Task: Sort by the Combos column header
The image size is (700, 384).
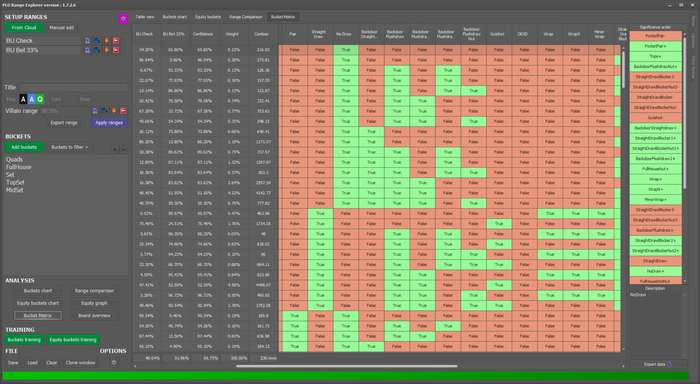Action: click(261, 34)
